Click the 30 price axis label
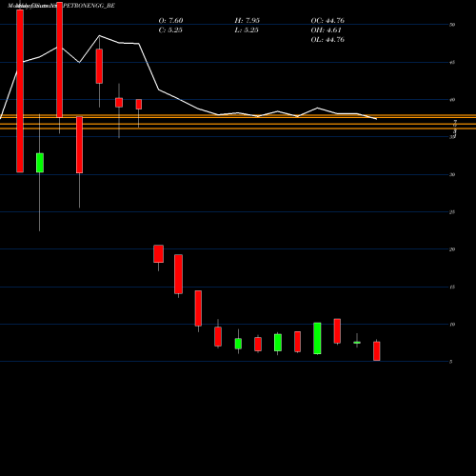 tap(452, 174)
